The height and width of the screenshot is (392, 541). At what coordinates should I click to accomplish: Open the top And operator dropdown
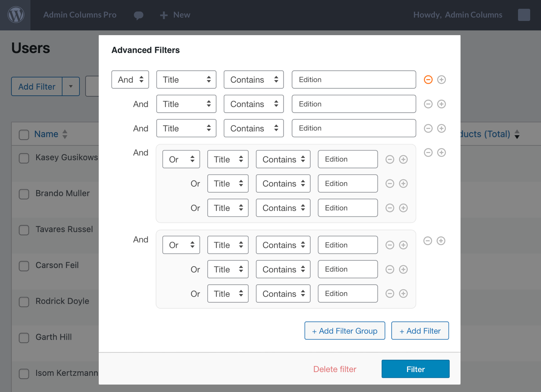130,80
